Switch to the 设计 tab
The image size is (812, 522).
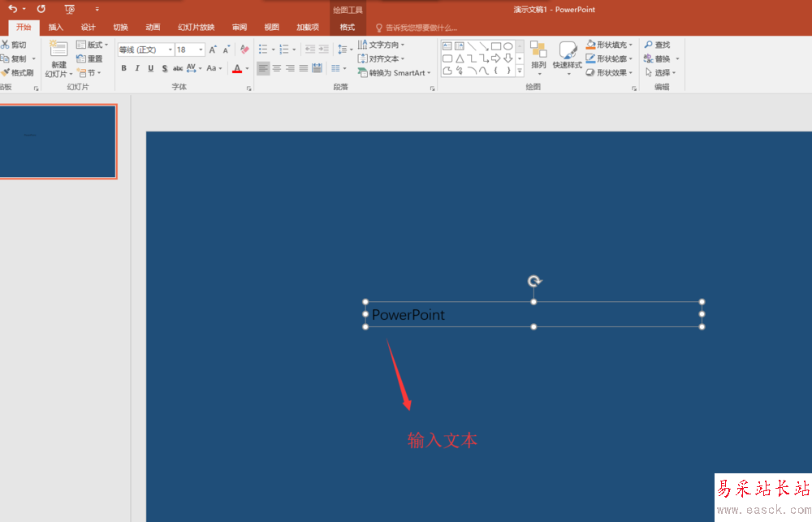click(x=88, y=27)
